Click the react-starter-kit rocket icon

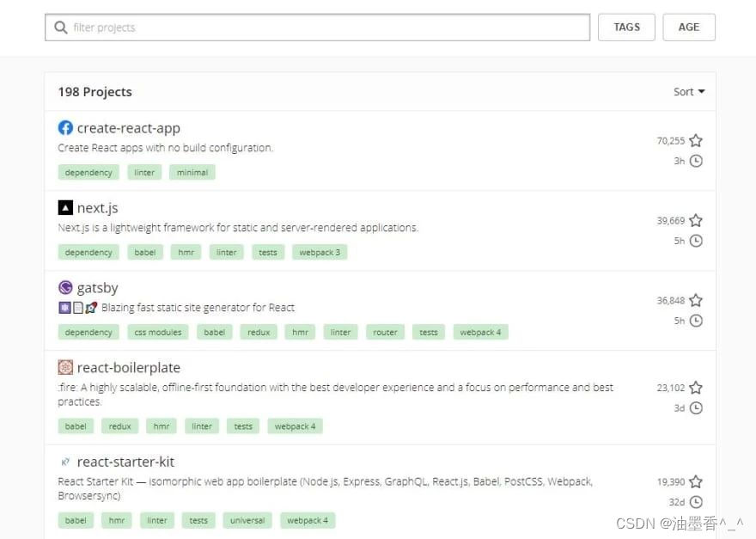point(66,461)
